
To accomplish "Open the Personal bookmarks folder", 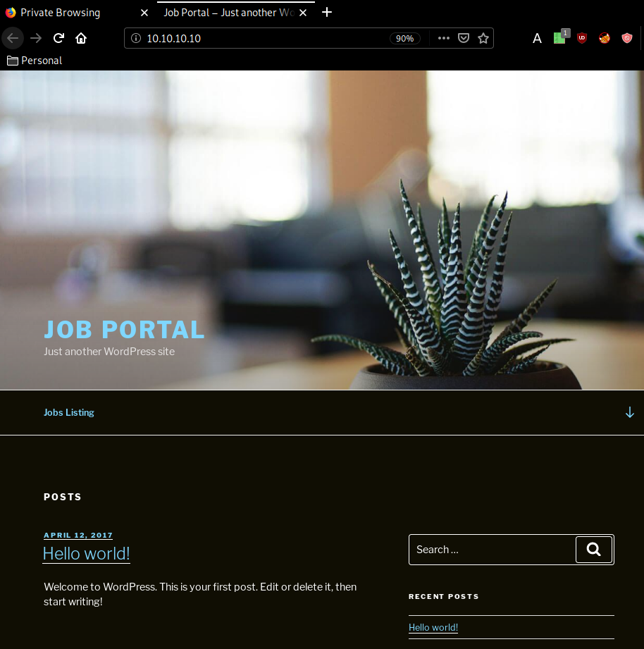I will [35, 61].
